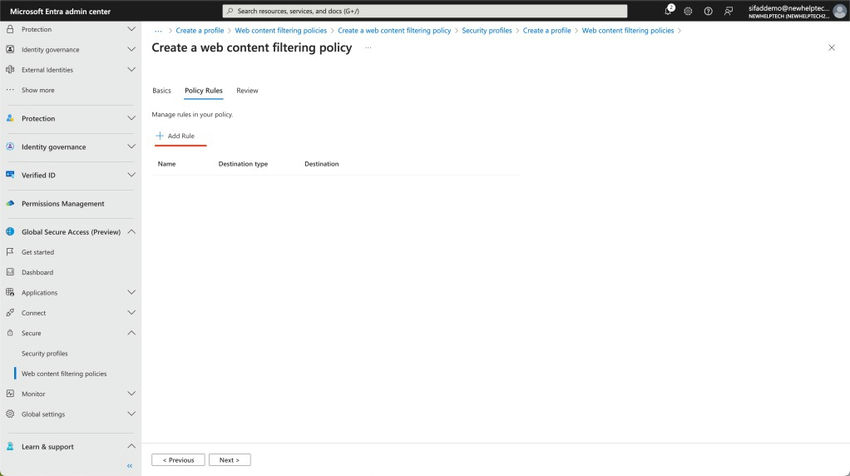The width and height of the screenshot is (850, 476).
Task: Switch to the Review tab
Action: click(x=247, y=91)
